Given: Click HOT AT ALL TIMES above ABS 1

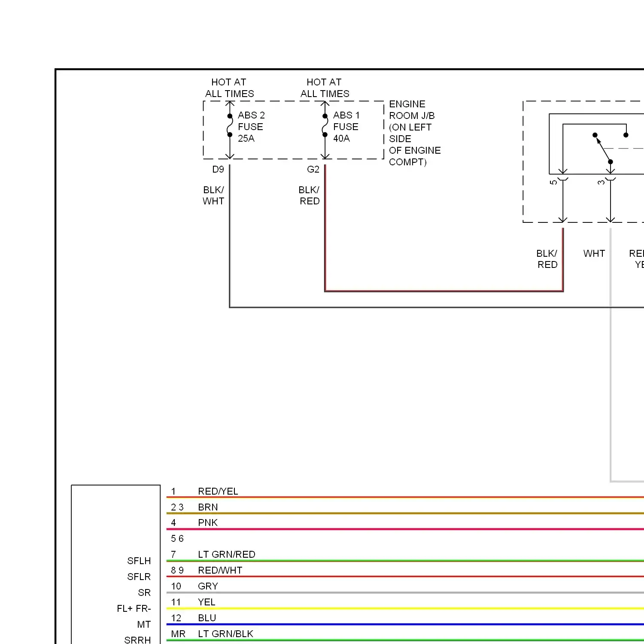Looking at the screenshot, I should pos(325,88).
